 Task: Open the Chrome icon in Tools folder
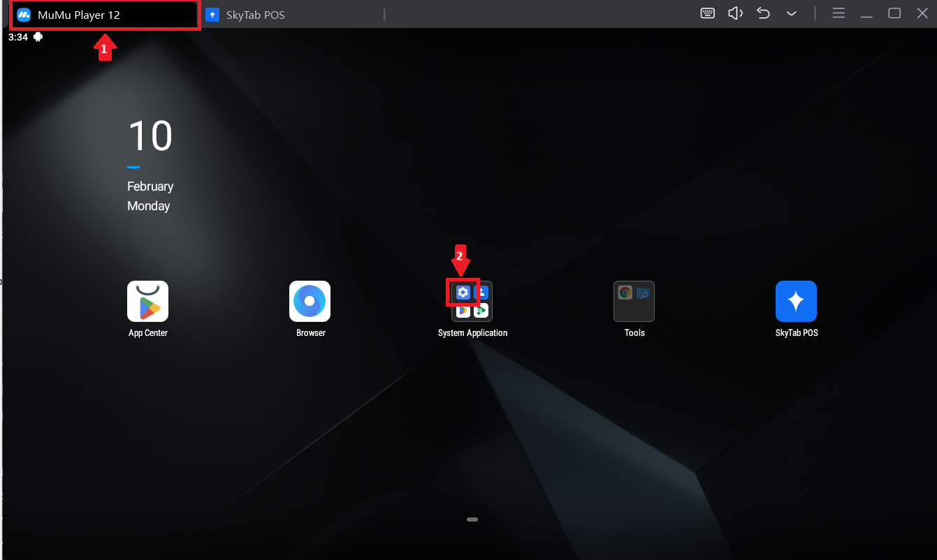coord(625,293)
